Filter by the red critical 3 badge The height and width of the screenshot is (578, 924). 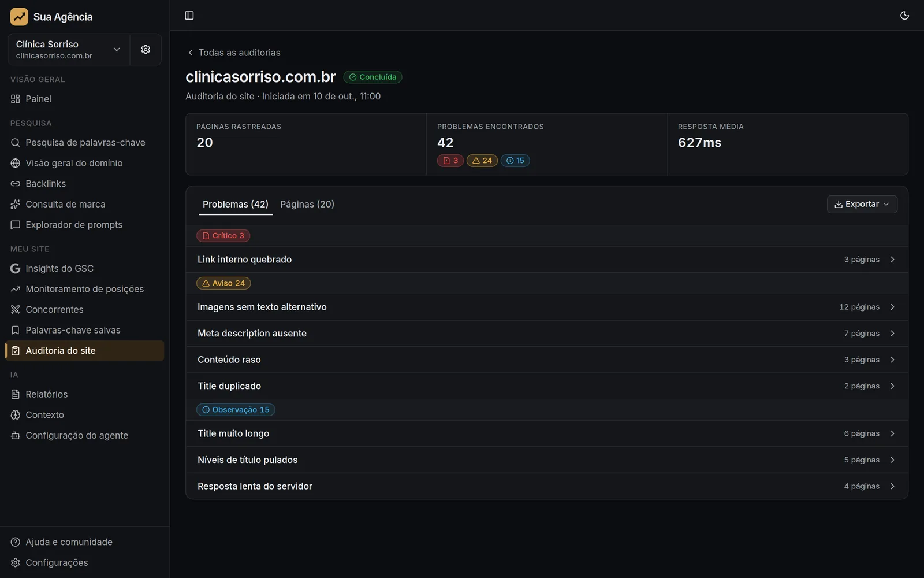(450, 161)
